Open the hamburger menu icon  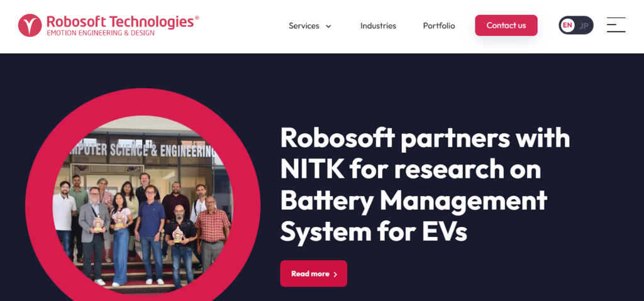tap(616, 25)
